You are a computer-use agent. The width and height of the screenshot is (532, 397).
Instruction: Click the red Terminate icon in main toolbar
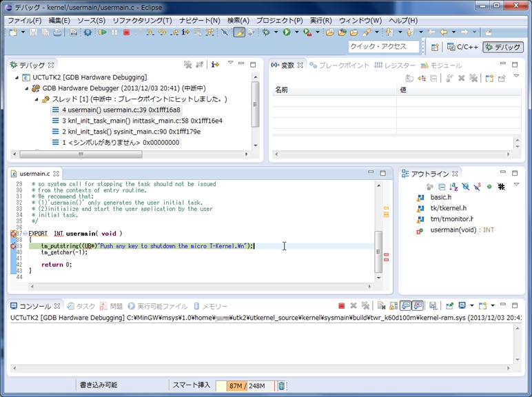coord(127,32)
